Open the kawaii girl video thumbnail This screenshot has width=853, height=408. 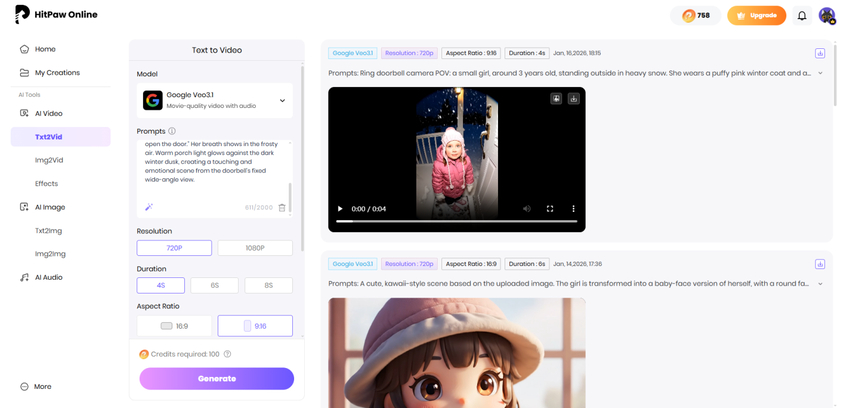click(457, 353)
